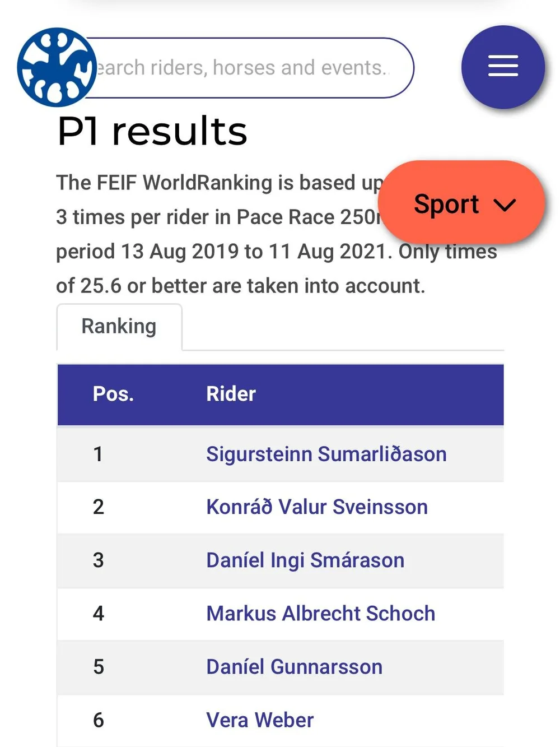560x747 pixels.
Task: Click position 3 cell in the table
Action: [x=98, y=560]
